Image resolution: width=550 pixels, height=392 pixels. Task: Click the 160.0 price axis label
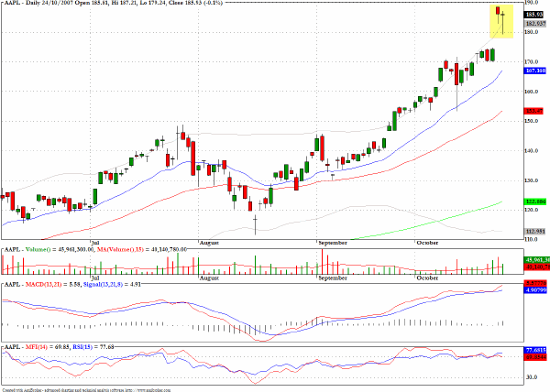coord(532,92)
